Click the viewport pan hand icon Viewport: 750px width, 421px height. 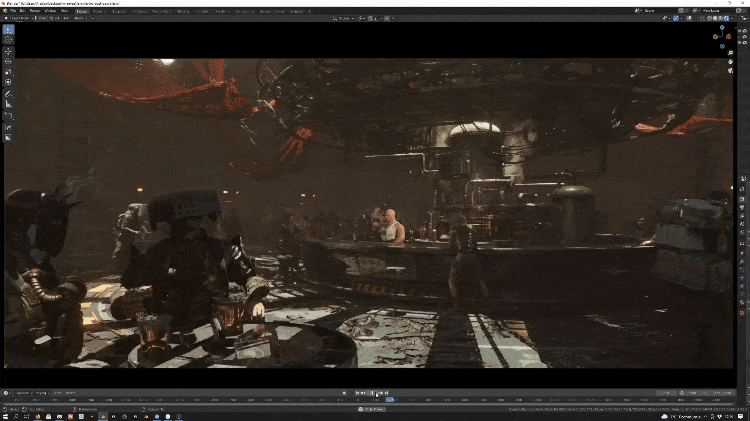pos(730,62)
